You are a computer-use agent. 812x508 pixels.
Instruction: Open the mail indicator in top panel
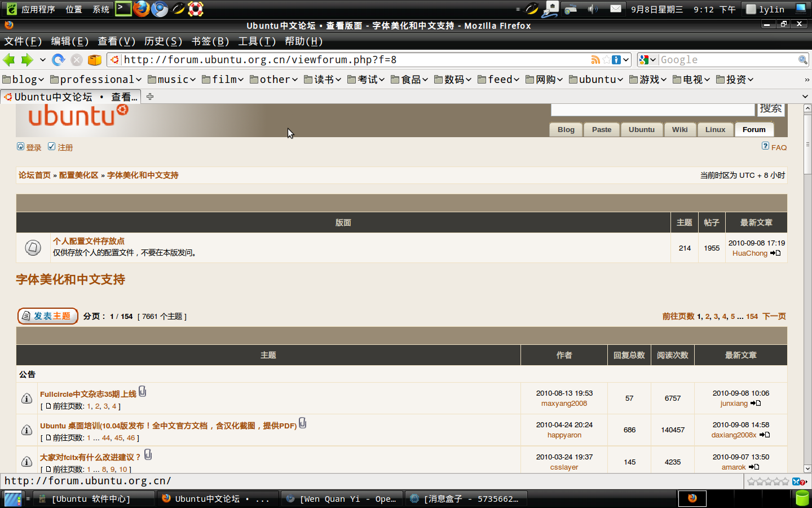click(x=616, y=9)
